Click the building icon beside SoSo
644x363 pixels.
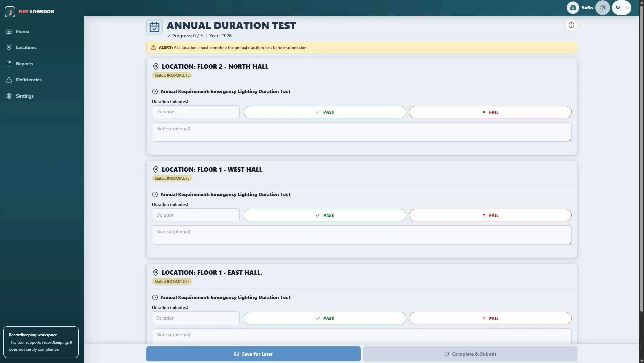click(x=573, y=8)
